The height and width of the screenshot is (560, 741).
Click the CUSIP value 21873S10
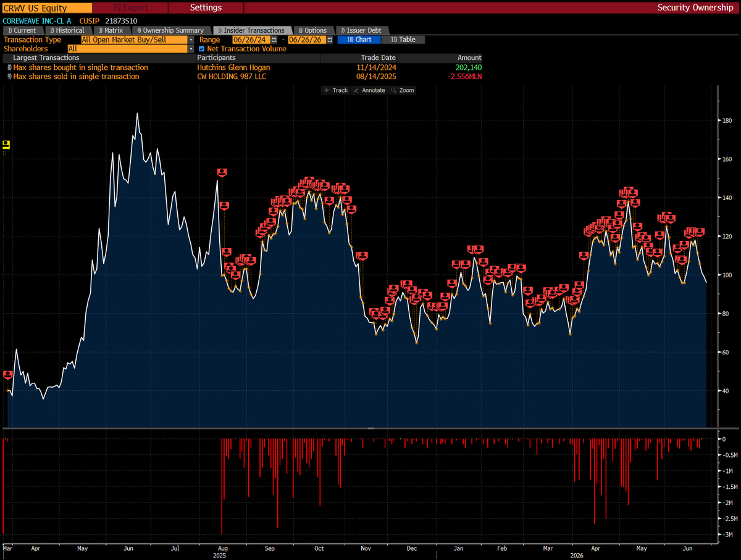120,21
